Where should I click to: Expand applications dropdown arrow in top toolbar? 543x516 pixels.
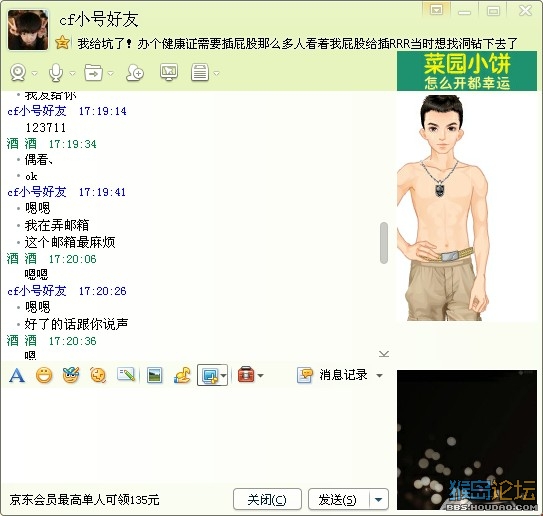(216, 73)
